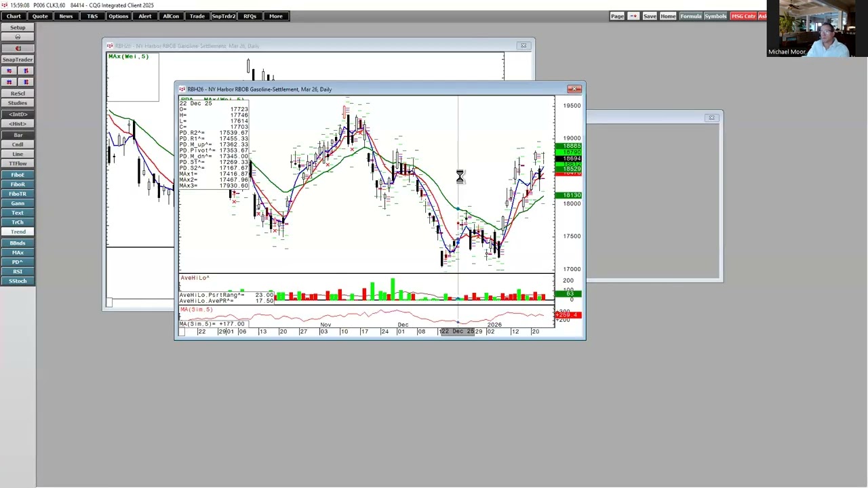This screenshot has height=488, width=868.
Task: Switch to the Hist historical timeframe
Action: [x=18, y=123]
